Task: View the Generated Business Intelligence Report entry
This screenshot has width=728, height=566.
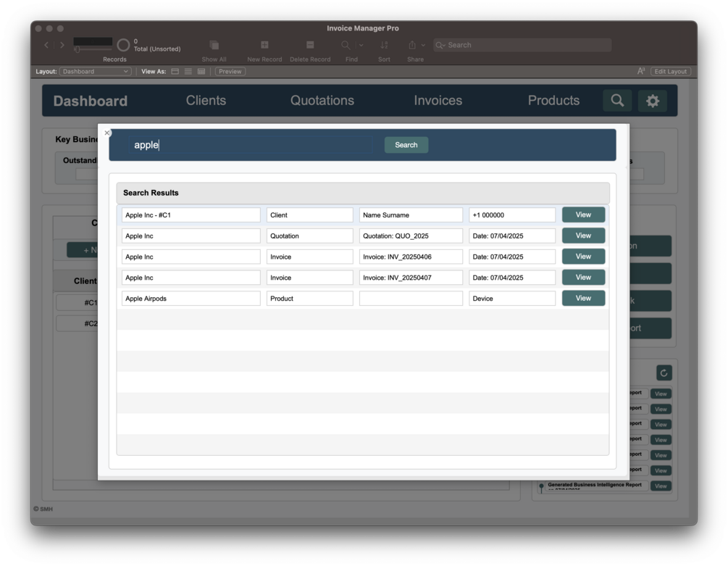Action: coord(661,486)
